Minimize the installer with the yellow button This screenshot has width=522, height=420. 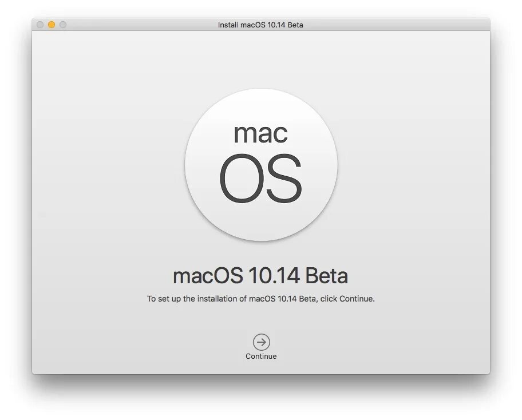pyautogui.click(x=52, y=25)
